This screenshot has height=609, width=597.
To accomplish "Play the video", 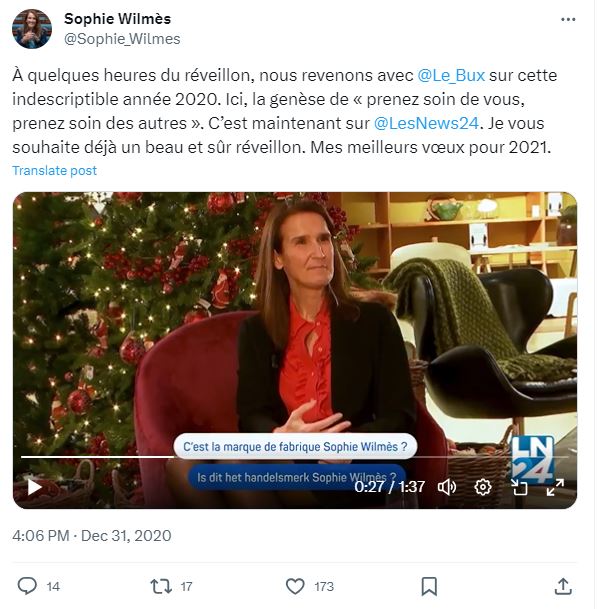I will [34, 487].
